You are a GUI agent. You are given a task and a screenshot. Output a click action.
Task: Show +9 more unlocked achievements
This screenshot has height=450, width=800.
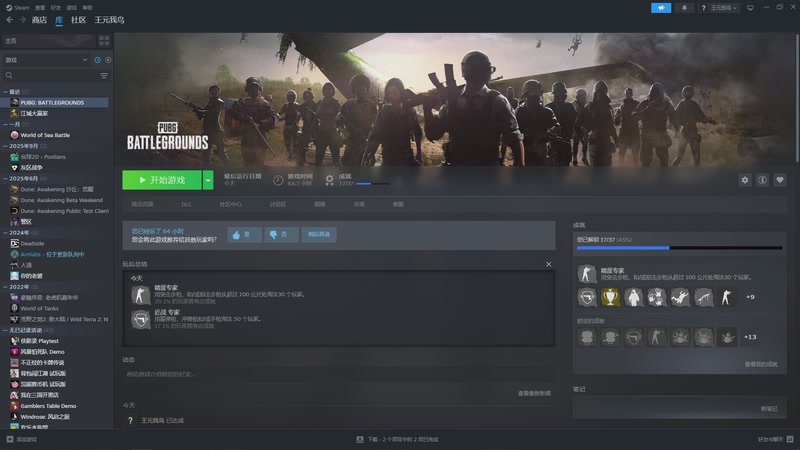[x=750, y=297]
